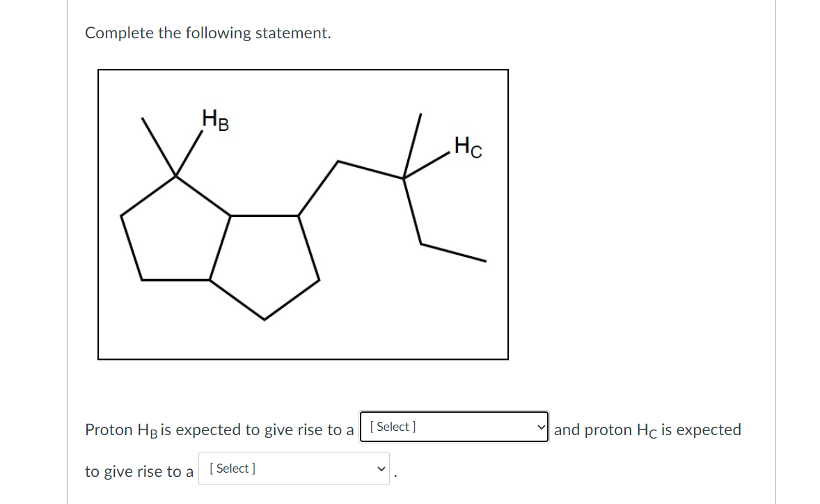The width and height of the screenshot is (820, 504).
Task: Select the text 'Complete the following statement.'
Action: point(207,33)
